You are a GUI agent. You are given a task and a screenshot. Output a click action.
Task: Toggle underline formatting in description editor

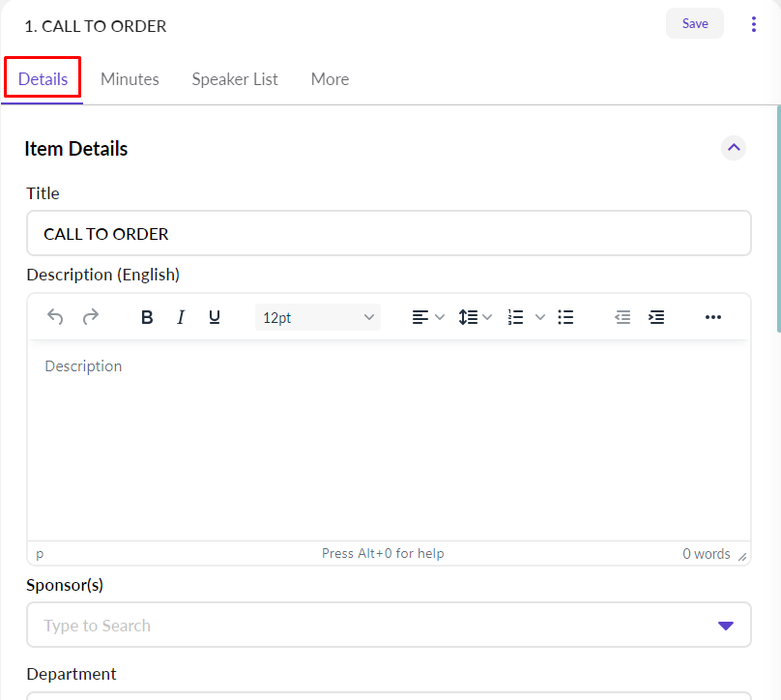click(x=215, y=317)
